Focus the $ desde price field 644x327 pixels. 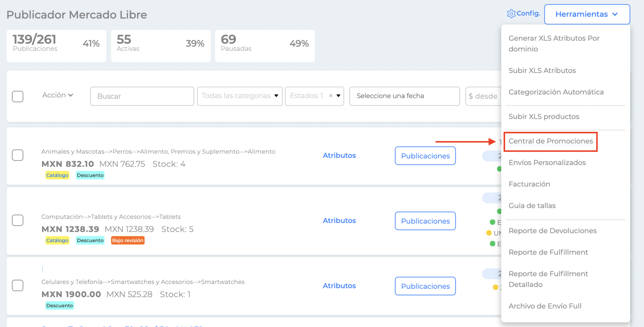(x=483, y=96)
